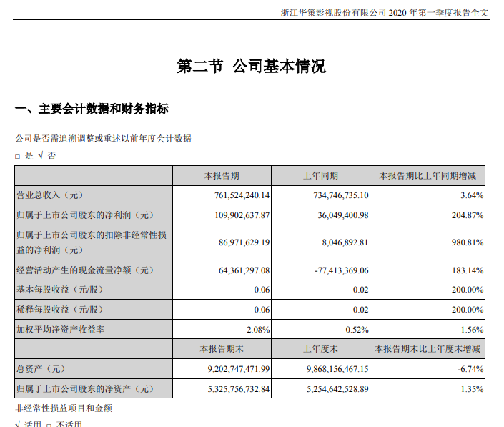Select the 980.81% growth cell
The width and height of the screenshot is (504, 427).
468,242
